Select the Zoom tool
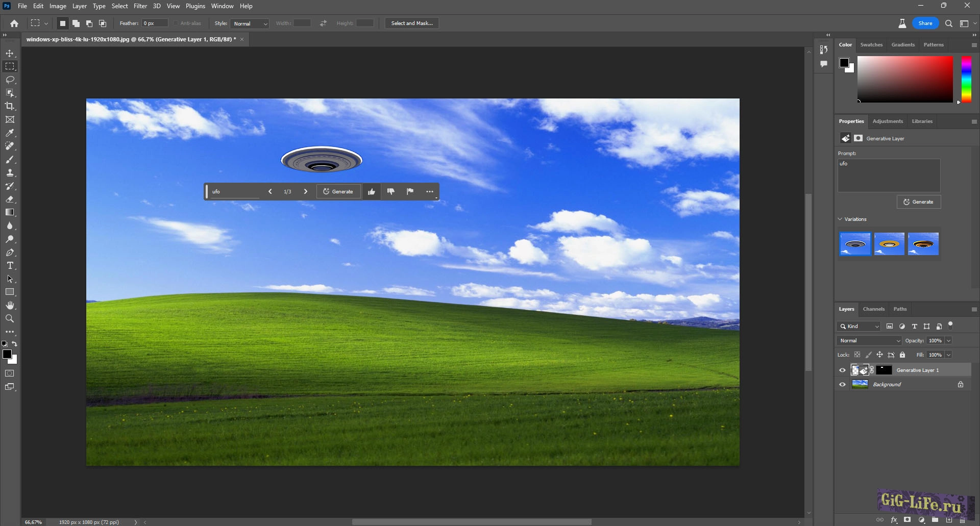 pos(10,318)
